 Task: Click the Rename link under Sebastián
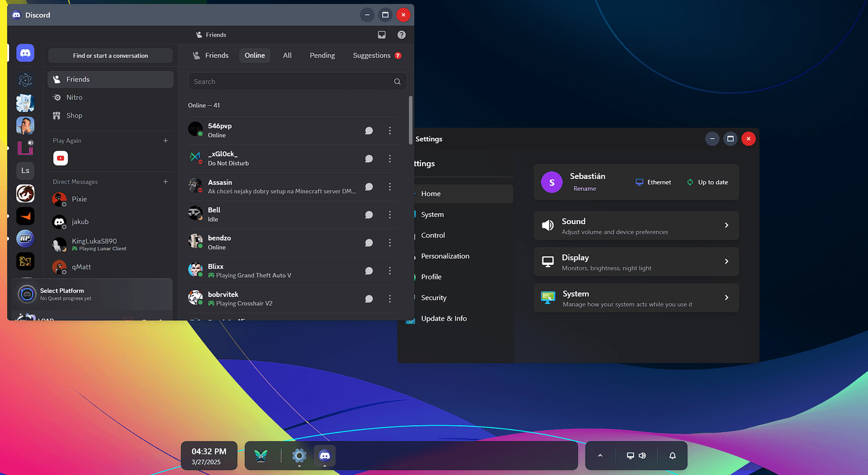click(x=584, y=189)
